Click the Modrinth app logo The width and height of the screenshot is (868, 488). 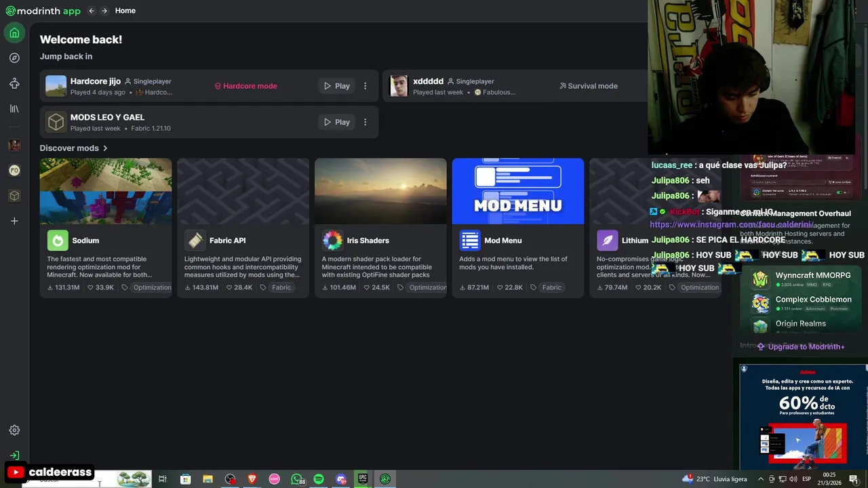pos(43,11)
